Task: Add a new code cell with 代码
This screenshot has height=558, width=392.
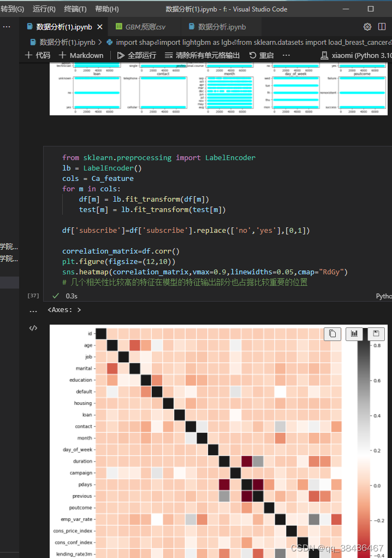Action: pos(38,55)
